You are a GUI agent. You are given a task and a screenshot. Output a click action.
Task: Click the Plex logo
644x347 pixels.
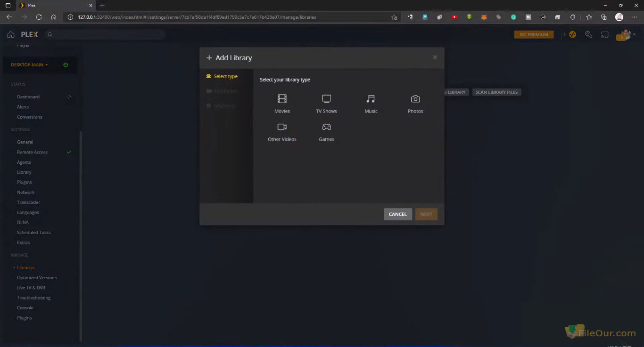pos(30,34)
